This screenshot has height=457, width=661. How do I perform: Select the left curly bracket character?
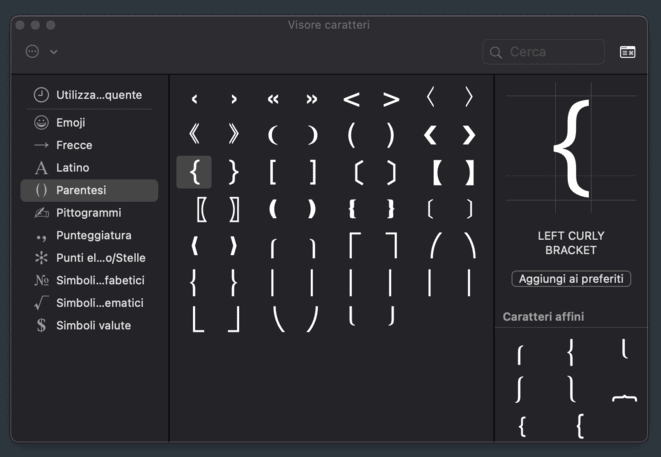(x=194, y=172)
